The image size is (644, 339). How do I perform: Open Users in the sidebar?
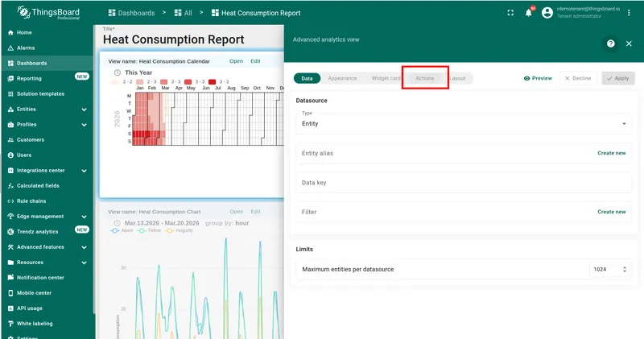(47, 155)
